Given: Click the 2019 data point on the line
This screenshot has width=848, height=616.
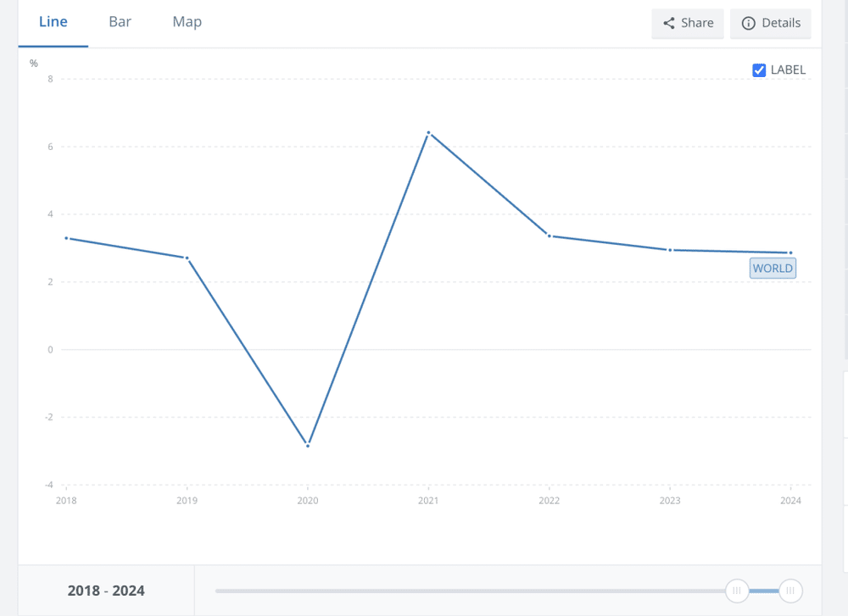Looking at the screenshot, I should 187,258.
